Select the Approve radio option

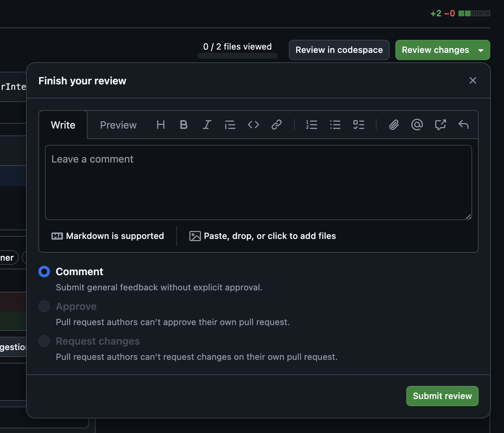tap(44, 306)
